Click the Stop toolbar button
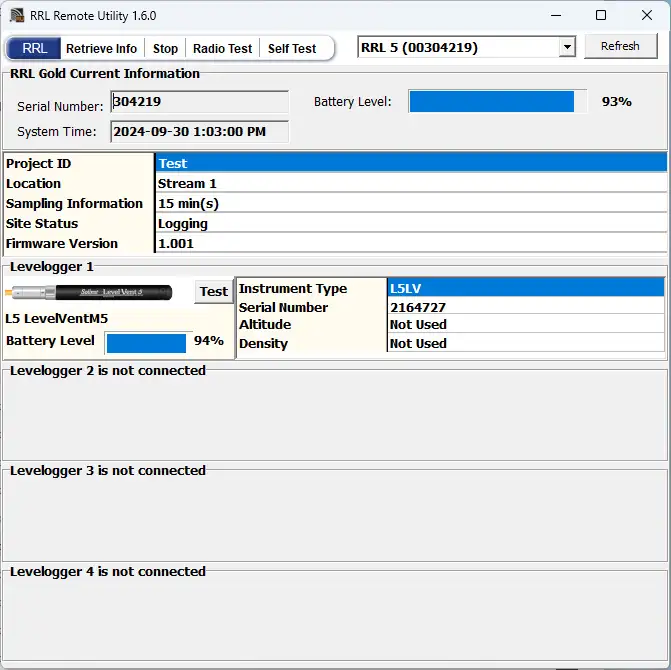This screenshot has height=670, width=671. [165, 48]
